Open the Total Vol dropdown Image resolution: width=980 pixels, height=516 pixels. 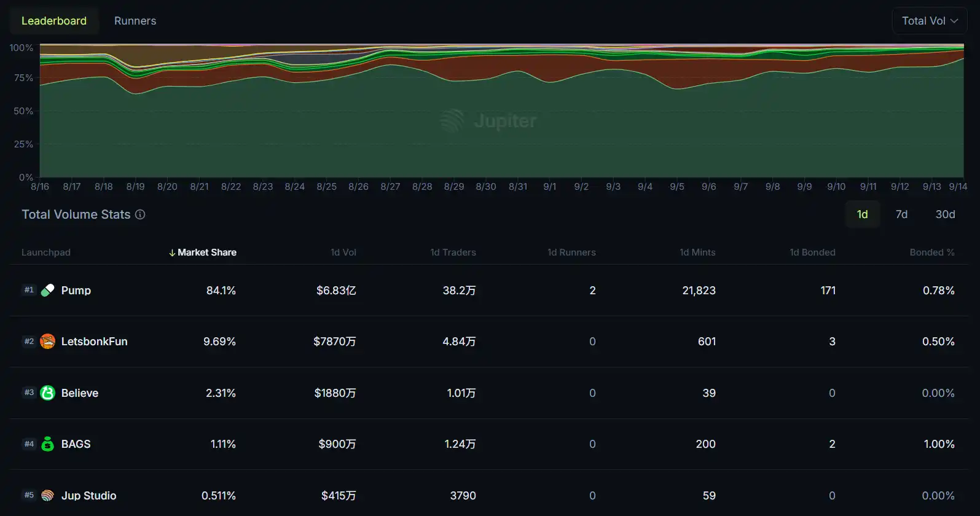(929, 21)
